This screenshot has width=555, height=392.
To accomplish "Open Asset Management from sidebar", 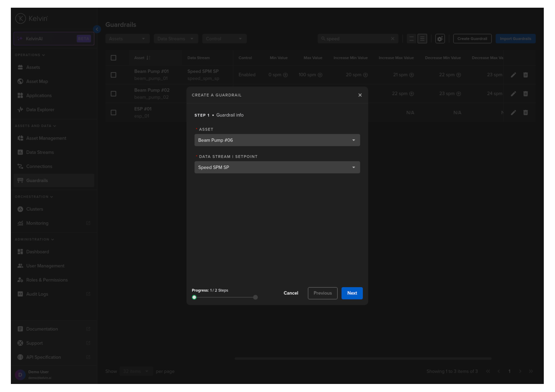I will pos(46,138).
